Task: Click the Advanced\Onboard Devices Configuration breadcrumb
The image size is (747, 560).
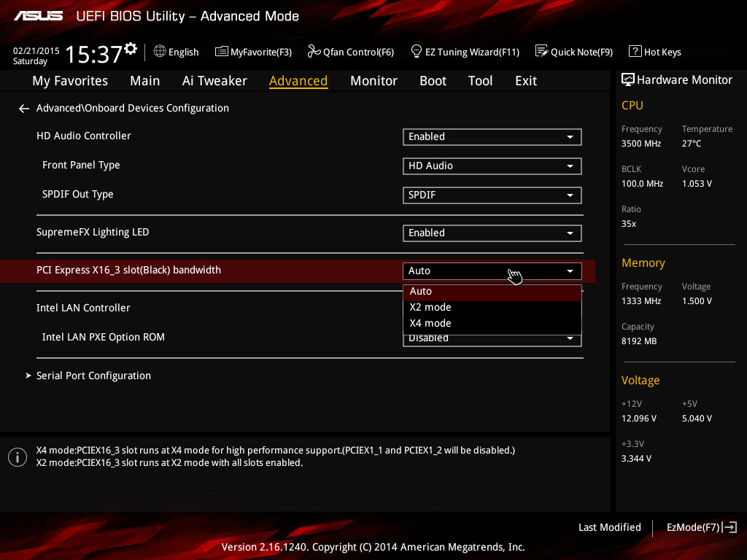Action: coord(133,108)
